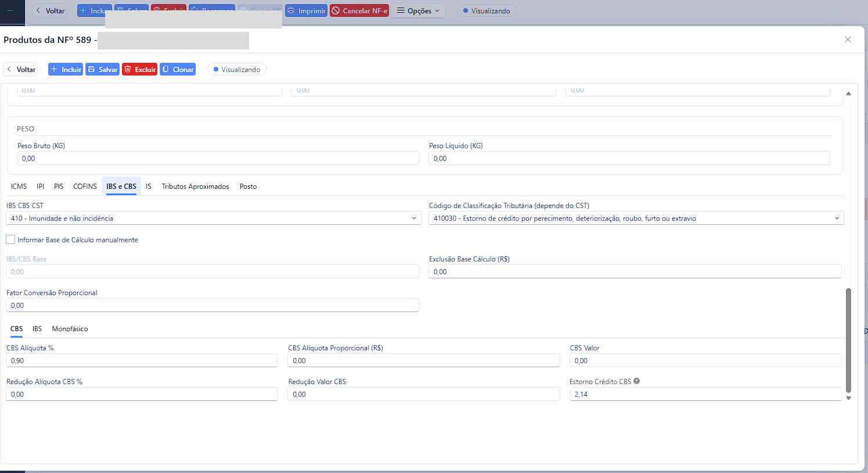Open the Opções menu in the top toolbar
The height and width of the screenshot is (473, 868).
(x=418, y=11)
